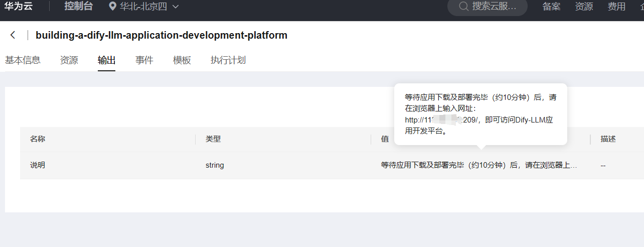Expand the 华北-北京四 region dropdown
644x247 pixels.
click(x=175, y=7)
